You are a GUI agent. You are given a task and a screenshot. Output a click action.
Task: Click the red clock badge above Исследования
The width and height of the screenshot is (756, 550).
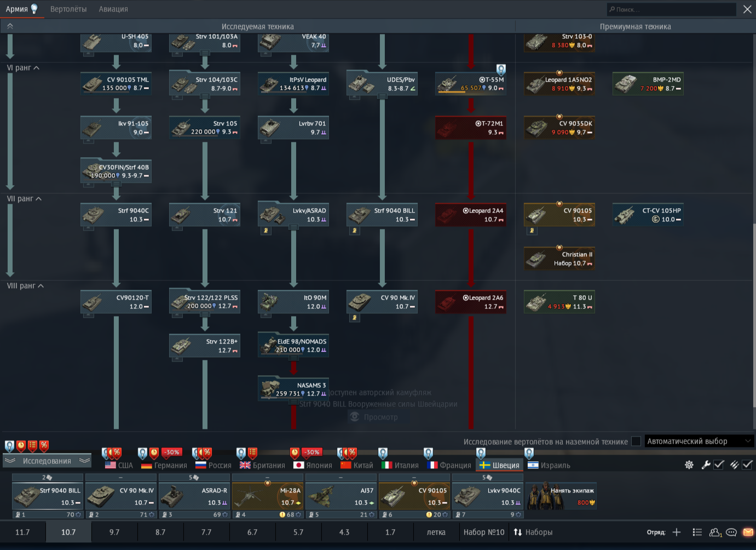[x=21, y=446]
